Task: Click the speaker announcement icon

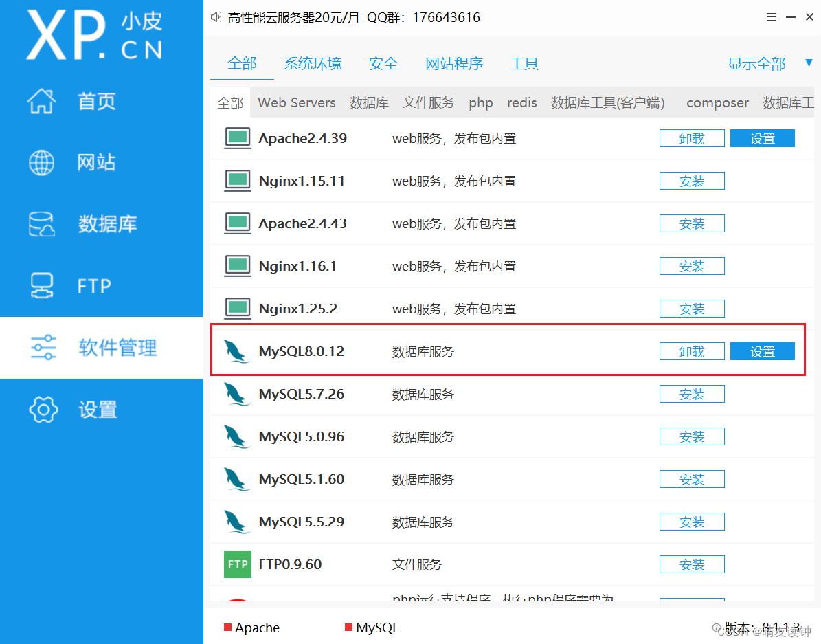Action: 216,17
